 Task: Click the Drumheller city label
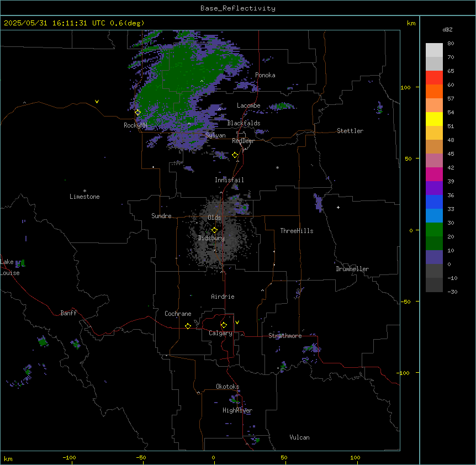[x=352, y=269]
